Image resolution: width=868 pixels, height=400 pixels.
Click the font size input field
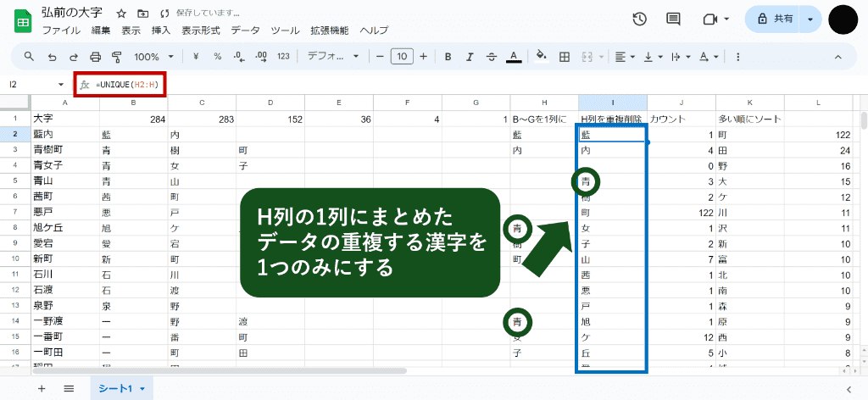(403, 57)
